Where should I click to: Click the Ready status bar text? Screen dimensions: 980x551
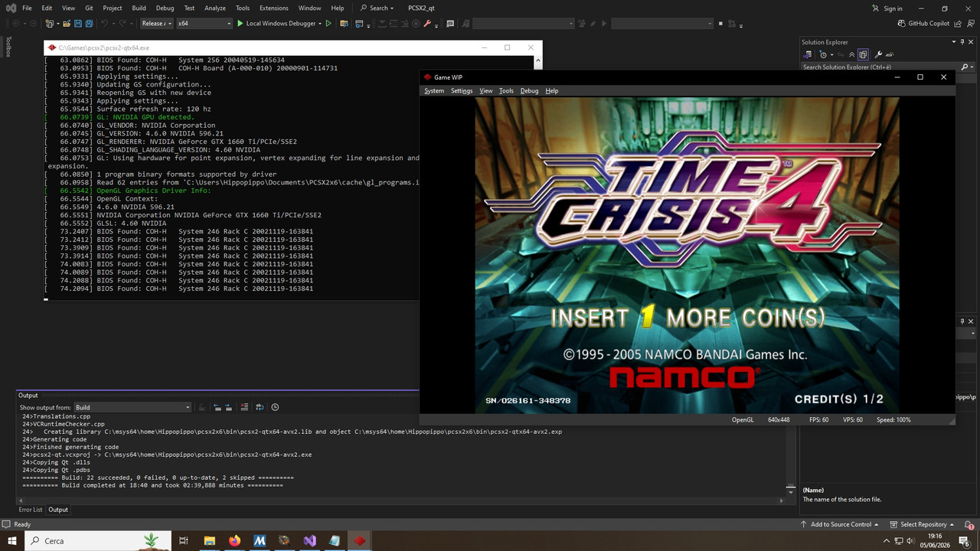coord(22,524)
